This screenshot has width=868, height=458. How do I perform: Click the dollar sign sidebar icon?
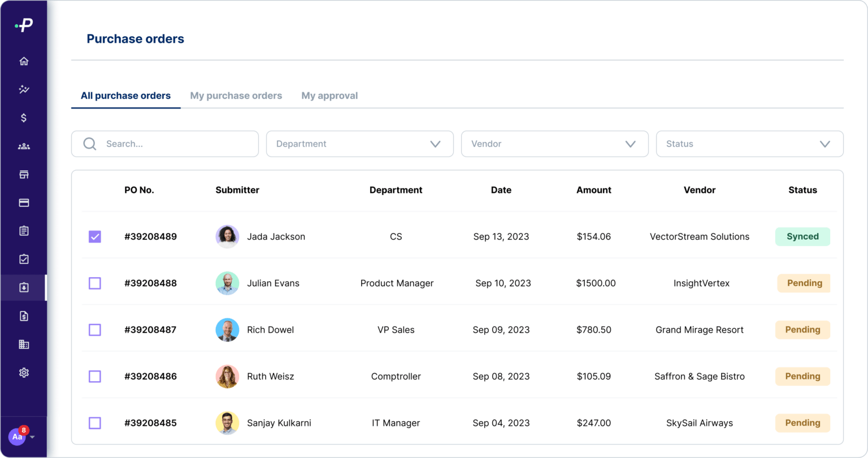tap(24, 118)
